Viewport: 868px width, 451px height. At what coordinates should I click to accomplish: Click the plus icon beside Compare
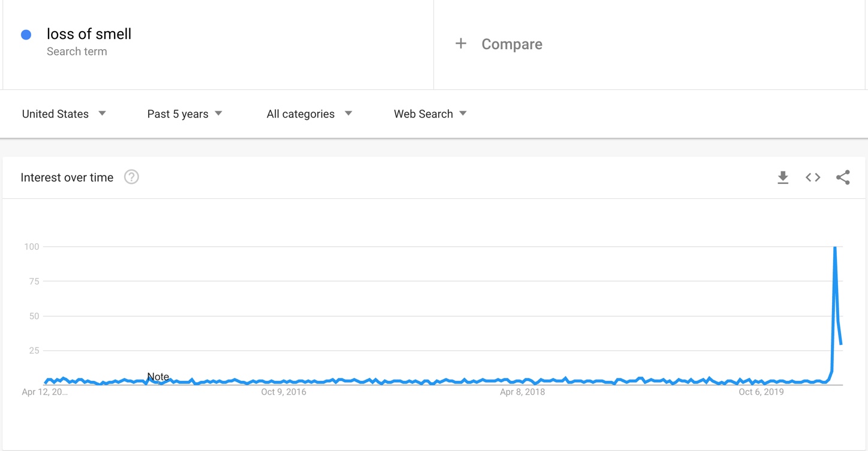coord(460,44)
